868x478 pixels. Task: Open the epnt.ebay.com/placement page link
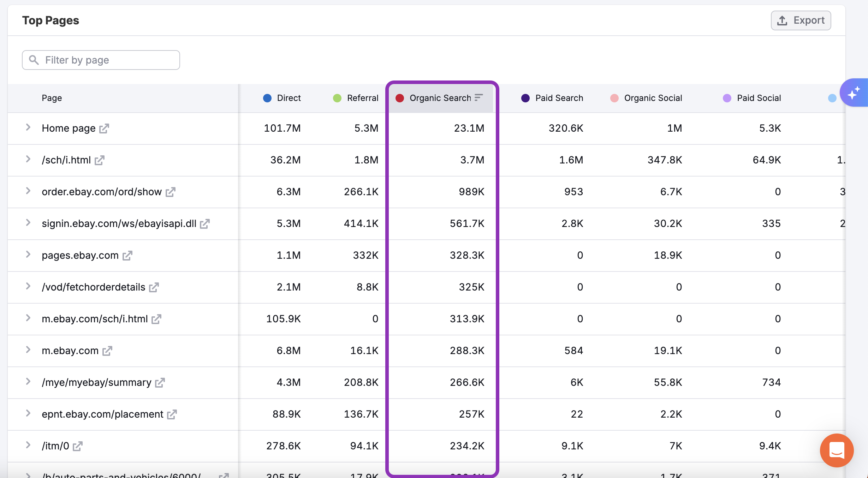tap(102, 414)
